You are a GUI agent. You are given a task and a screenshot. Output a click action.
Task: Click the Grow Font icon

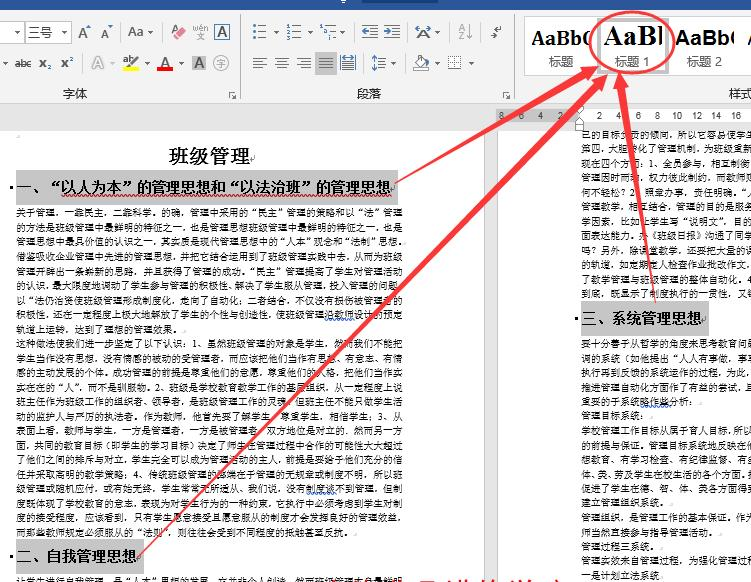pyautogui.click(x=84, y=32)
